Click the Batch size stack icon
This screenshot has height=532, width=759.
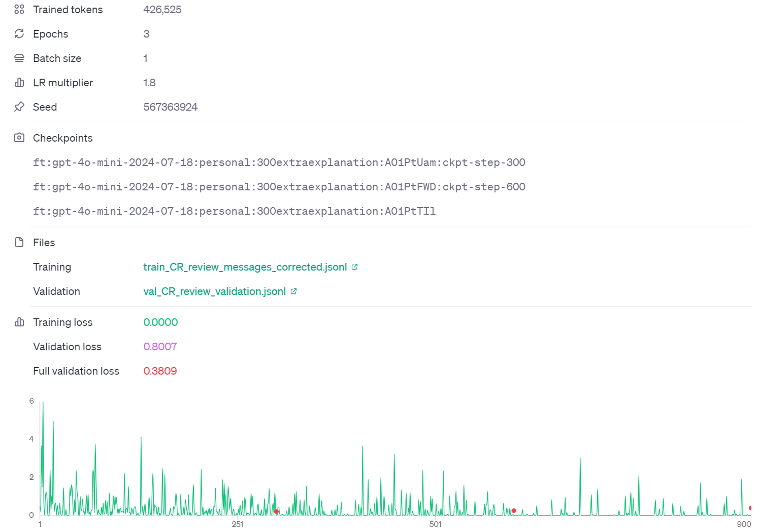pyautogui.click(x=19, y=58)
